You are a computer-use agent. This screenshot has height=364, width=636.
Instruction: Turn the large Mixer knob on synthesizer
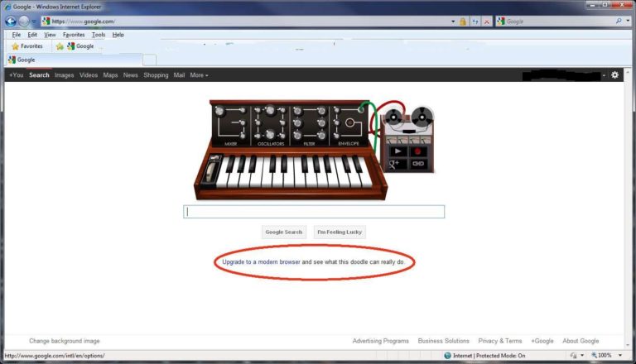[221, 111]
